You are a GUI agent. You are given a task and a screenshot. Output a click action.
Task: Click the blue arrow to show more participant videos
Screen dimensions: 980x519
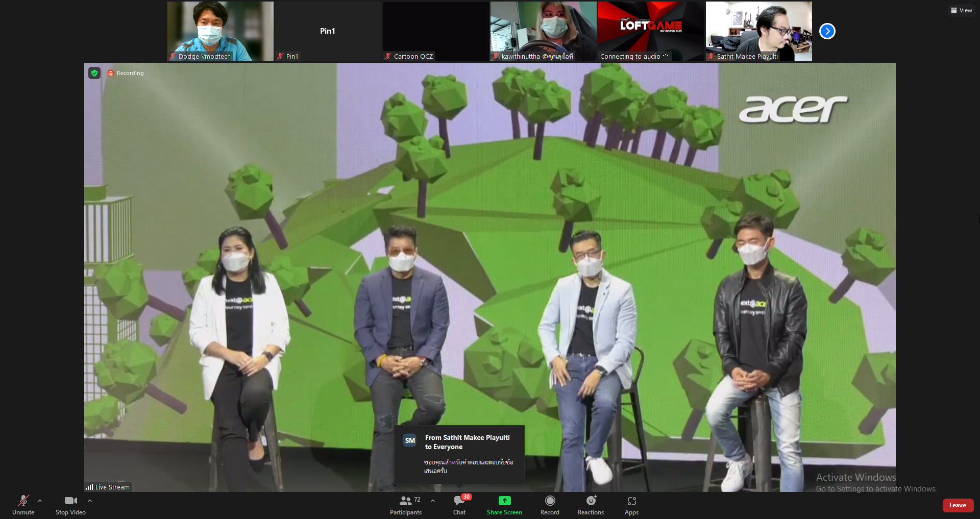pyautogui.click(x=827, y=31)
